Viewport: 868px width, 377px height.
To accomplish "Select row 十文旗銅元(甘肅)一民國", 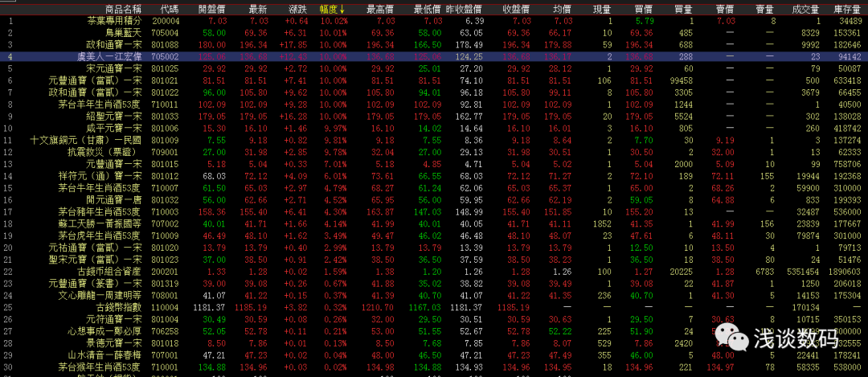I will point(434,140).
